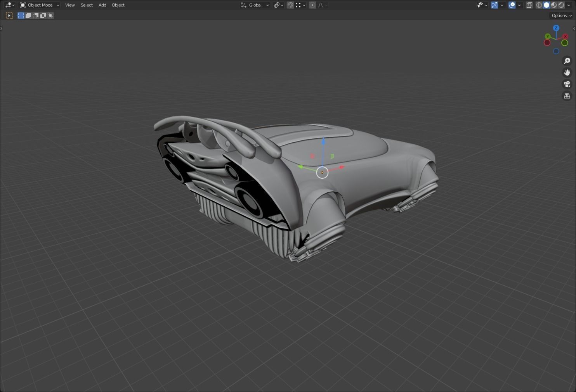Open the View menu
Screen dimensions: 576x392
pos(70,5)
